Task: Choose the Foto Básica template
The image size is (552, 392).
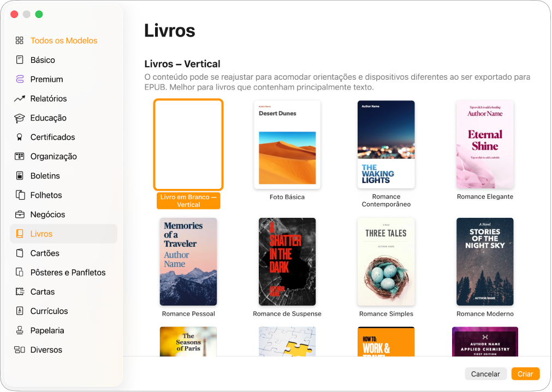Action: click(287, 144)
